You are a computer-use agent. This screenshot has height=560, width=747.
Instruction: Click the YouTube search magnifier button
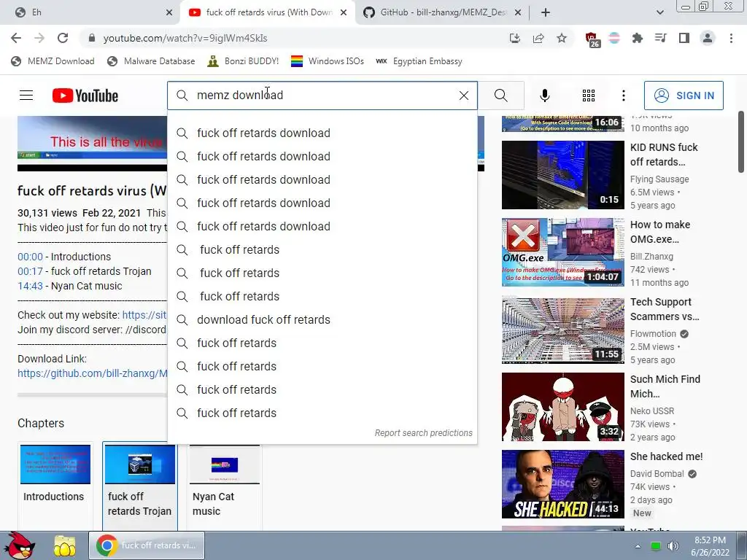coord(500,96)
